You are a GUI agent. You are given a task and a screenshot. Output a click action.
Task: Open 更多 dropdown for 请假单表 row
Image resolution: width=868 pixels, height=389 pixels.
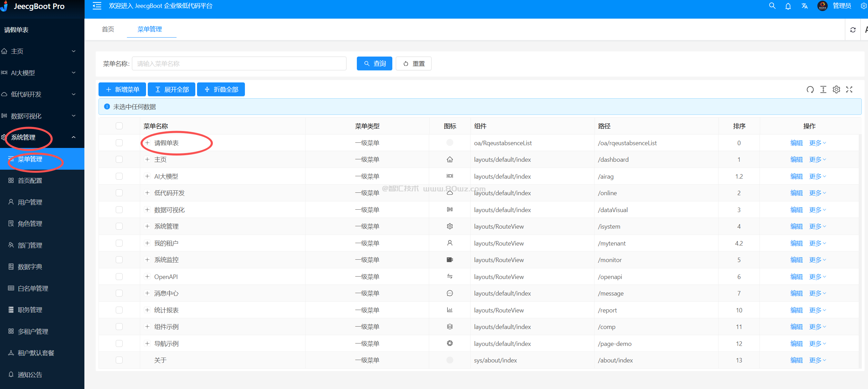pos(818,143)
